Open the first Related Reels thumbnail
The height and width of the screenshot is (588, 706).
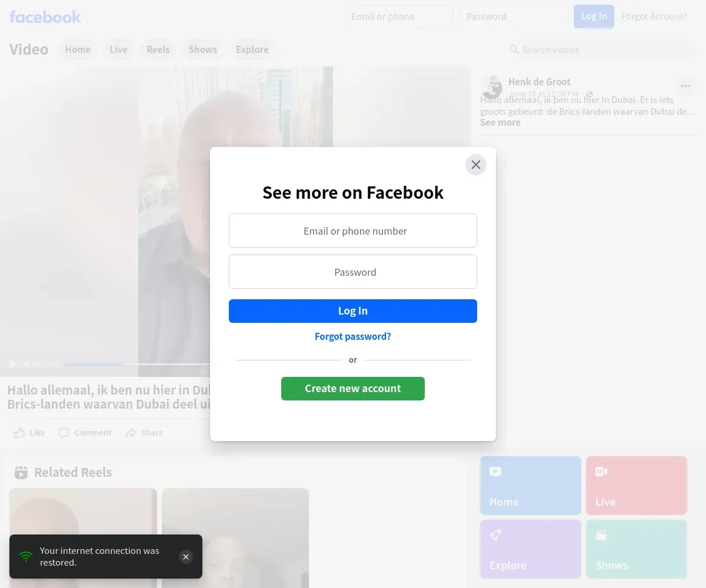(x=83, y=537)
